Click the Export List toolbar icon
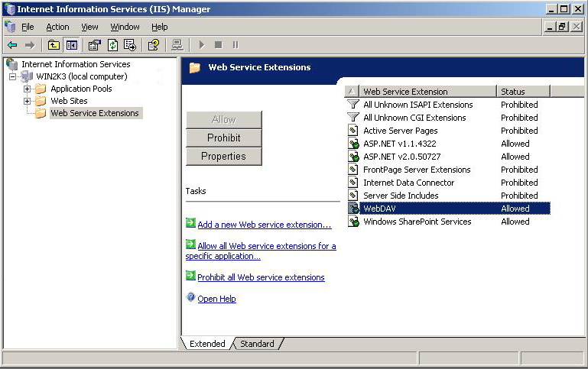This screenshot has width=588, height=369. [x=130, y=45]
